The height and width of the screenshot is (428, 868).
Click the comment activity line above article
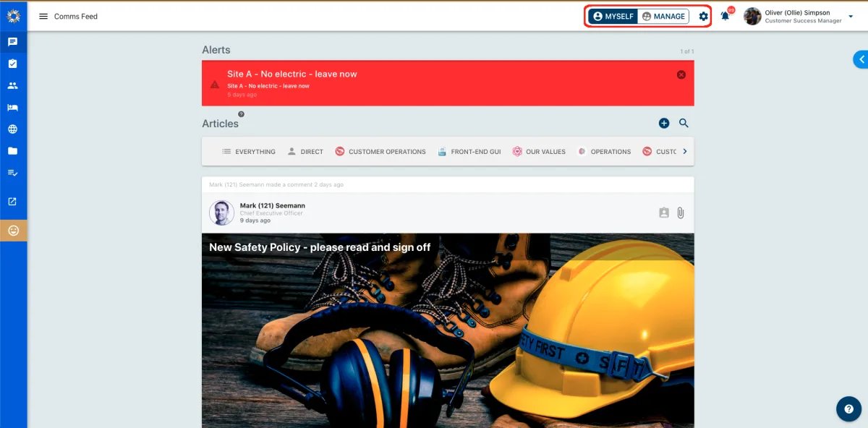click(276, 184)
